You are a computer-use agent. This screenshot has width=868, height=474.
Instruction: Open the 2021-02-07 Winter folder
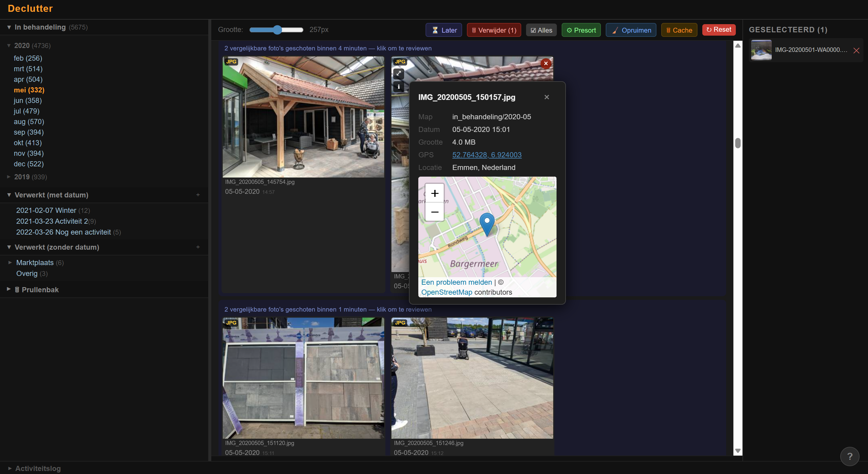tap(46, 210)
